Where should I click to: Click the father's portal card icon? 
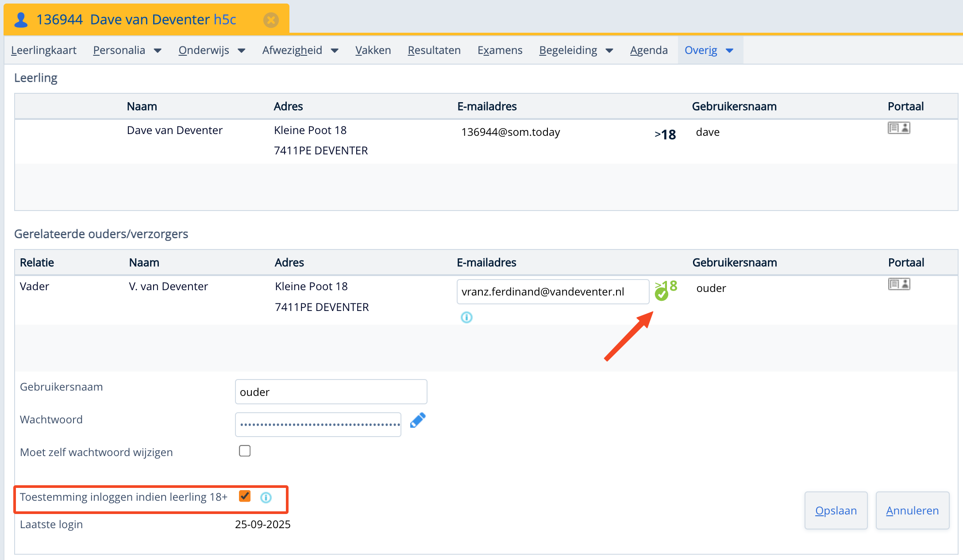(898, 284)
